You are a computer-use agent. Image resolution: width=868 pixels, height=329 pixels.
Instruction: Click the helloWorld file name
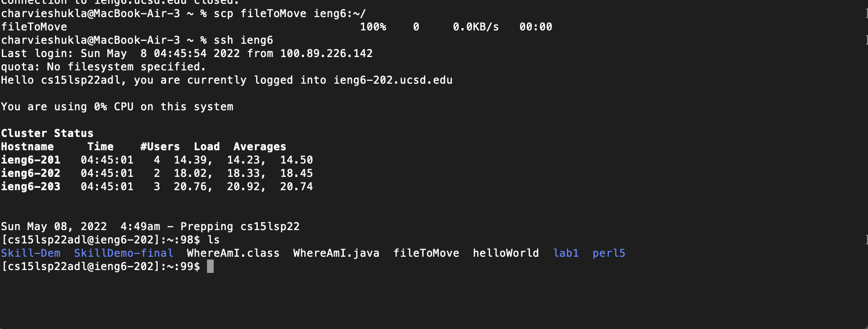(506, 253)
